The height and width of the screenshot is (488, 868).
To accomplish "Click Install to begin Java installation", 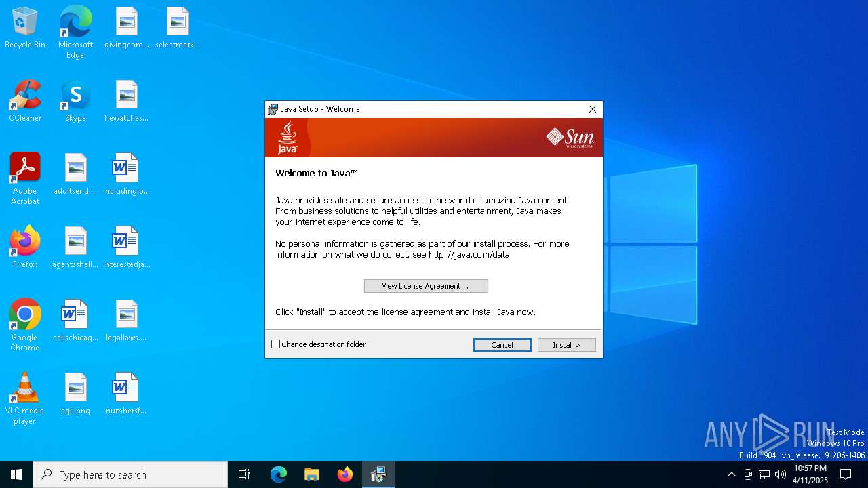I will click(x=567, y=345).
